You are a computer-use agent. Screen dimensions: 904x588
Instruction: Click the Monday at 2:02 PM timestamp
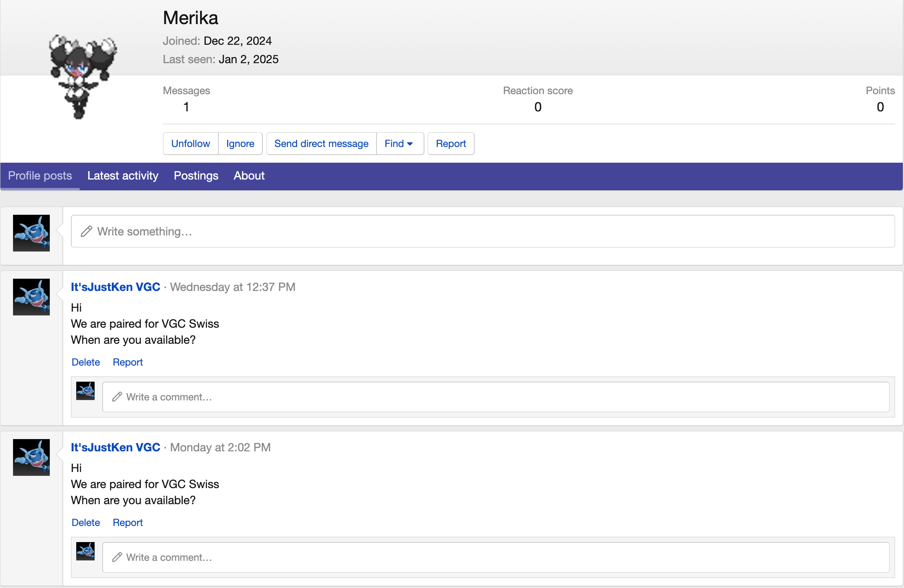click(x=220, y=447)
